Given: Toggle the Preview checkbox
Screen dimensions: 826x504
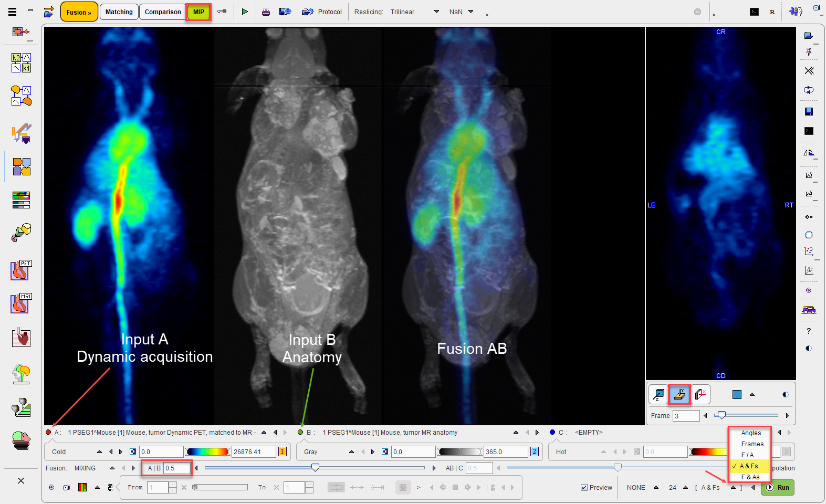Looking at the screenshot, I should 584,487.
